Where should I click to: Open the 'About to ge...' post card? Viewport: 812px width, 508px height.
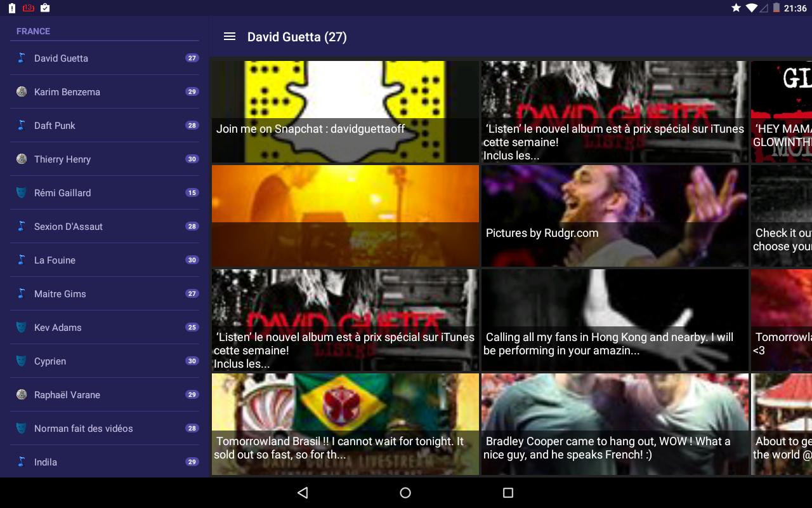(x=782, y=424)
